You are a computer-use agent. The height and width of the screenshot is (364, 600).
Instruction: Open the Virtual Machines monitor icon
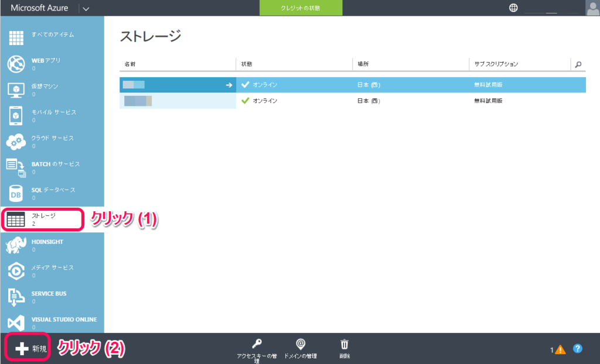tap(16, 90)
